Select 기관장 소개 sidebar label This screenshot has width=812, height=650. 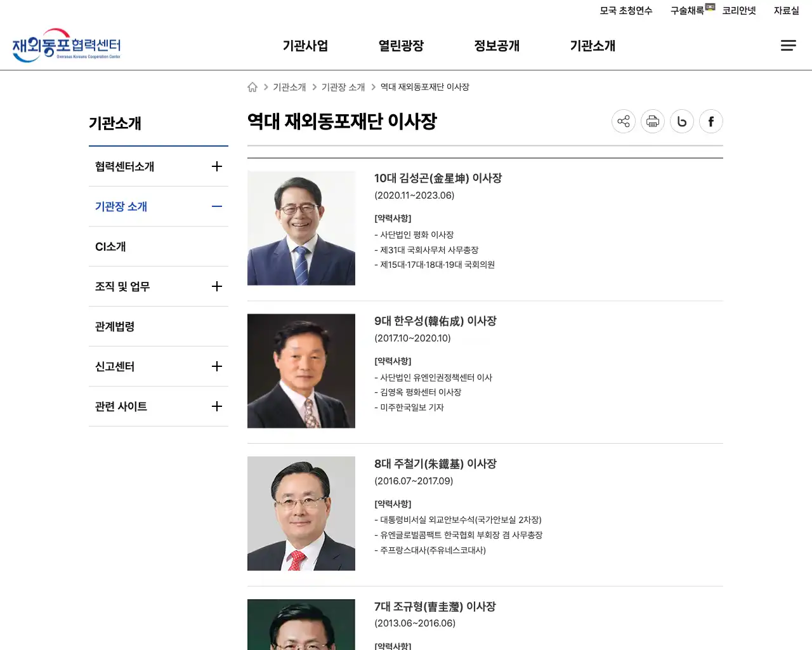click(x=121, y=206)
